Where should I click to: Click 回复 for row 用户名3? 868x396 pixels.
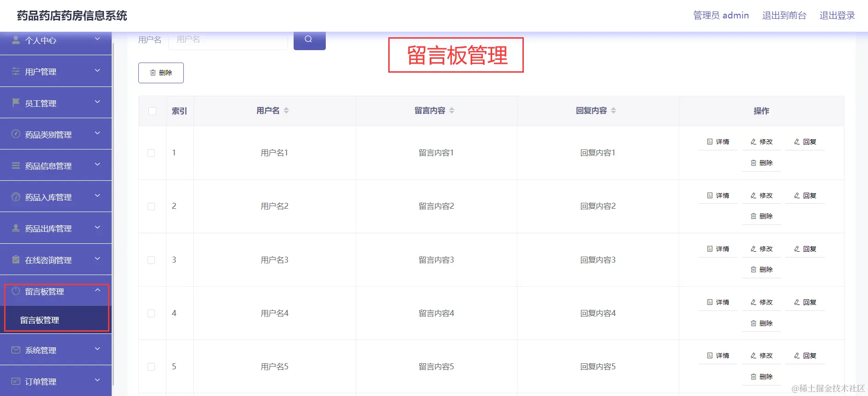click(805, 249)
